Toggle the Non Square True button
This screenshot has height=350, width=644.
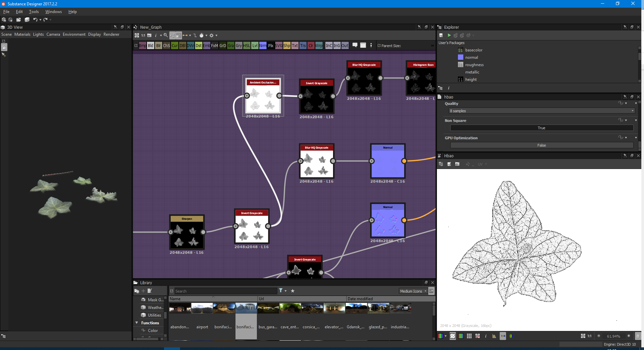point(541,128)
